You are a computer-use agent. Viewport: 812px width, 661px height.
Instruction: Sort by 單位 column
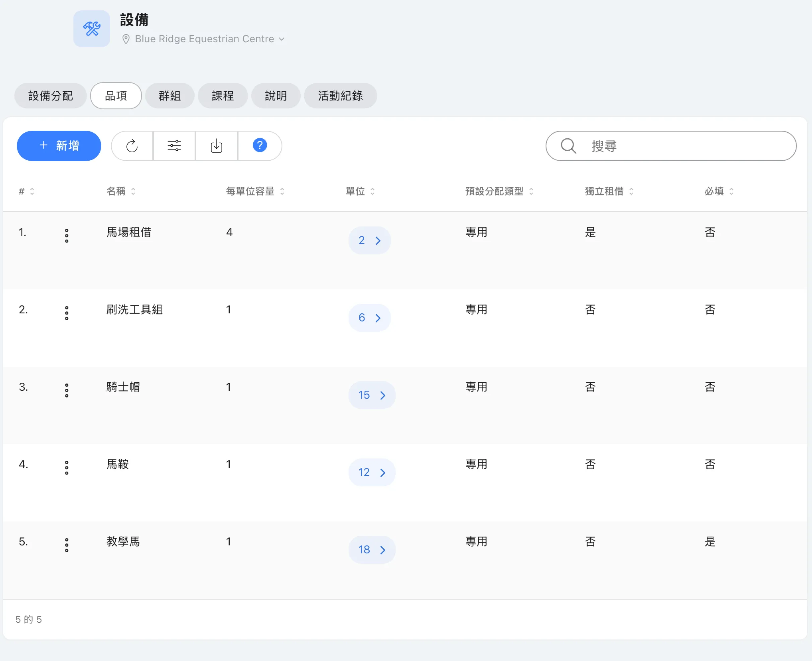[360, 191]
